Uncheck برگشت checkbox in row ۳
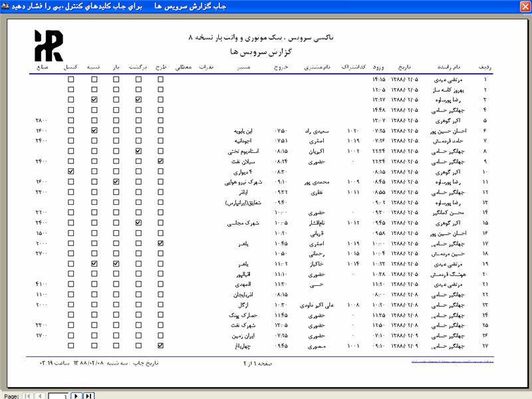The image size is (532, 399). click(x=138, y=100)
